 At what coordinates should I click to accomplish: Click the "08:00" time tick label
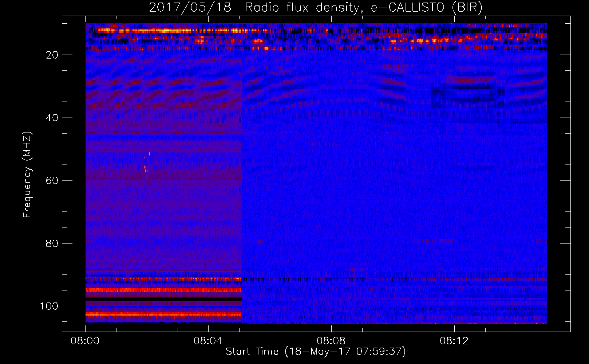click(x=85, y=341)
